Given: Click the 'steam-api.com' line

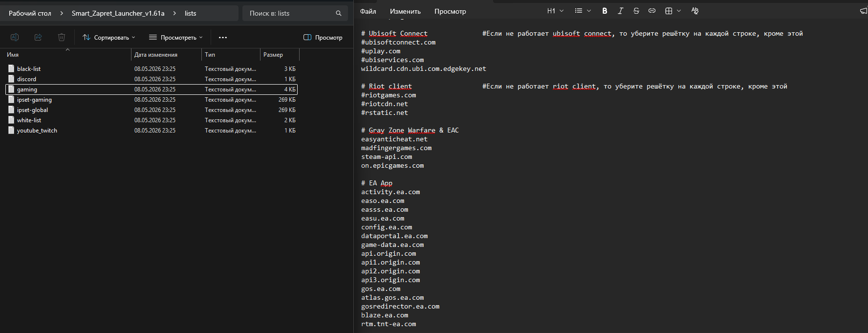Looking at the screenshot, I should [x=387, y=156].
